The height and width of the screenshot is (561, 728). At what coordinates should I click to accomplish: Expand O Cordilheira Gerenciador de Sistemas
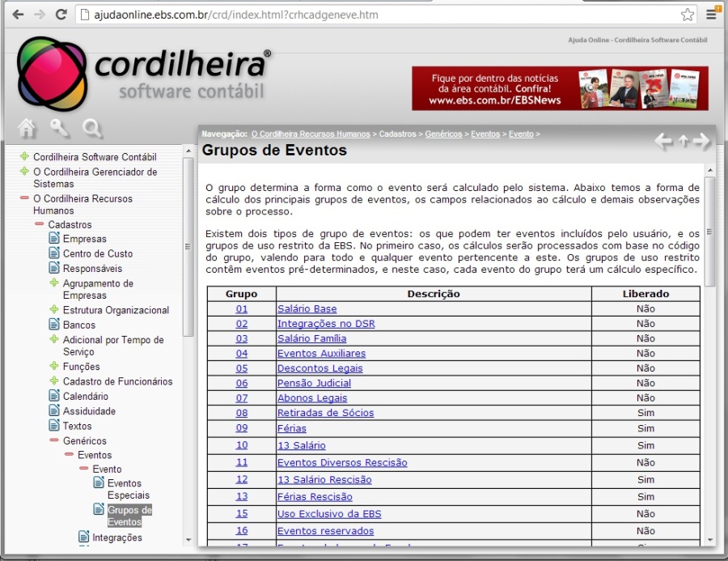24,171
